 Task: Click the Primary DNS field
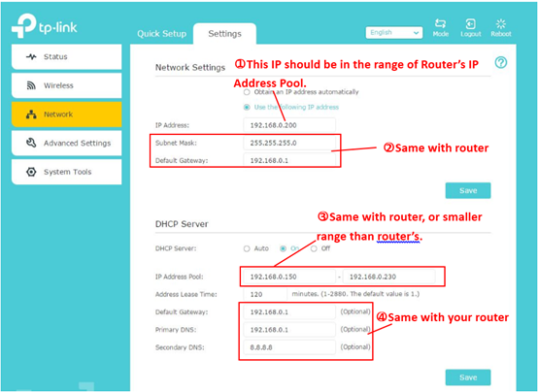coord(289,330)
